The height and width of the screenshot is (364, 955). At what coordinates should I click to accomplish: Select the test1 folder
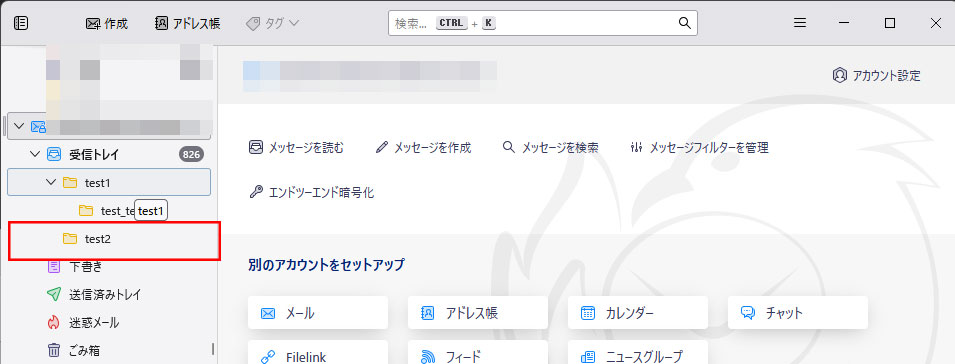pyautogui.click(x=109, y=182)
